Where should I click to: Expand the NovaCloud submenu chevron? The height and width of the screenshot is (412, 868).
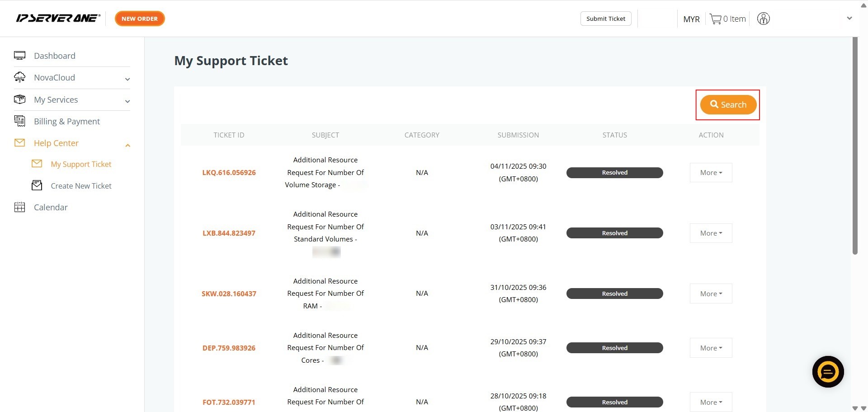tap(127, 79)
